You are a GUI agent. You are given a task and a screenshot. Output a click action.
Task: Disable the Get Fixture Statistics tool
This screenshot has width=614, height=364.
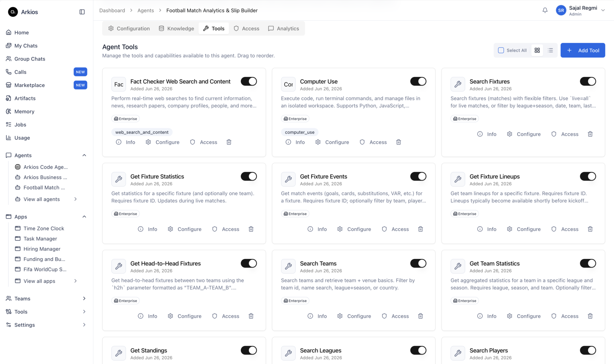[249, 177]
